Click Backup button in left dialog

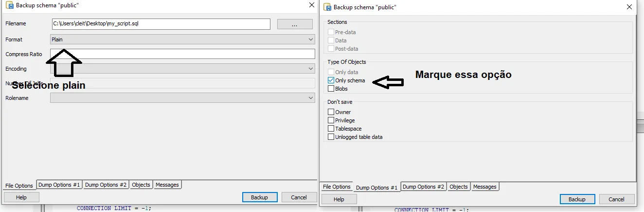260,197
